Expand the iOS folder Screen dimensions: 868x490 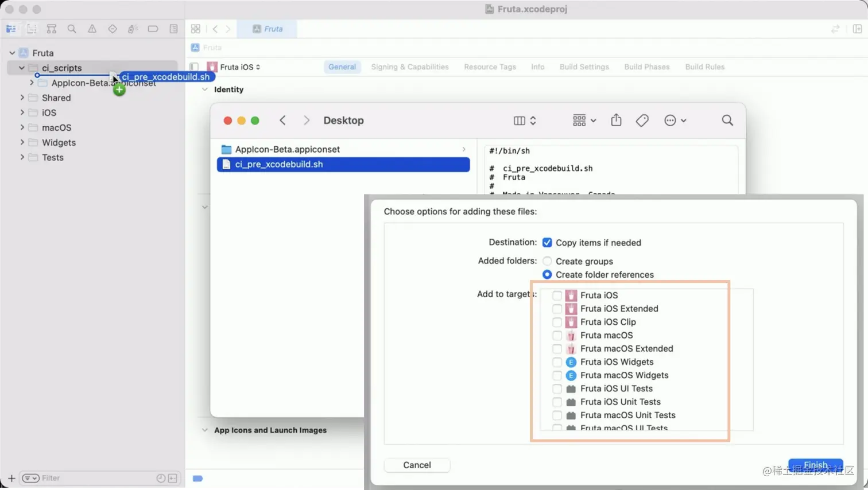(22, 112)
